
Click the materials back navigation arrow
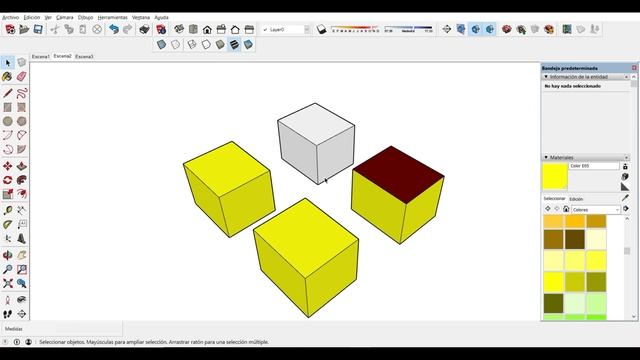[547, 209]
